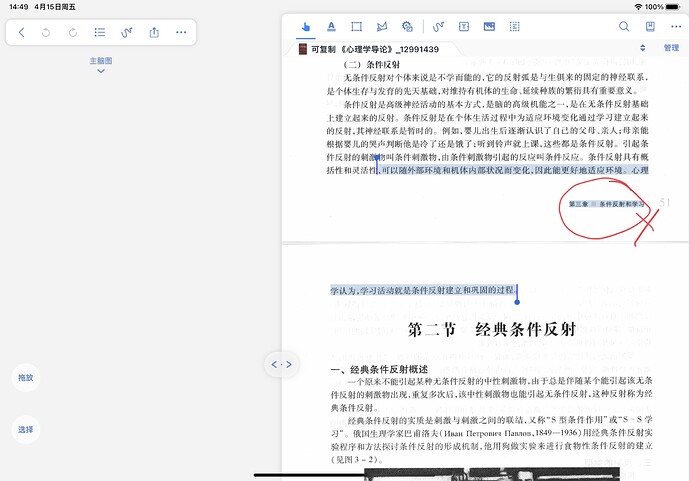Screen dimensions: 689x481
Task: Open document search magnifier
Action: pyautogui.click(x=624, y=27)
